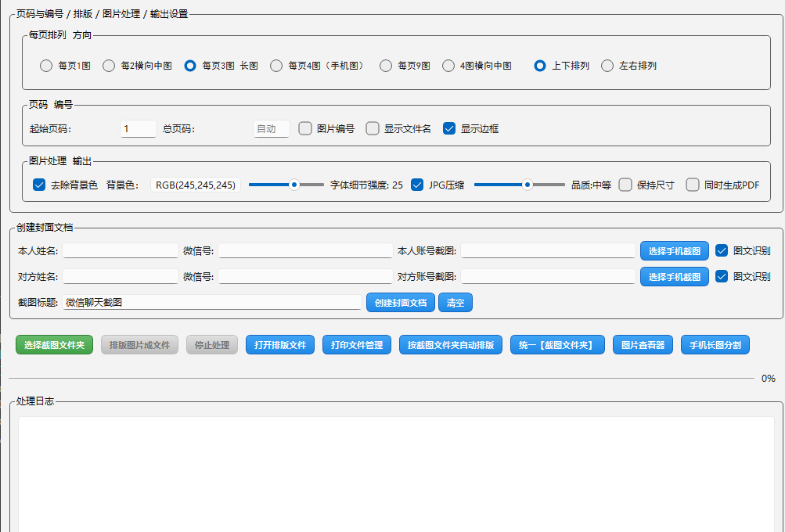Click the 对方账号截图 path field
The width and height of the screenshot is (785, 532).
(x=548, y=276)
